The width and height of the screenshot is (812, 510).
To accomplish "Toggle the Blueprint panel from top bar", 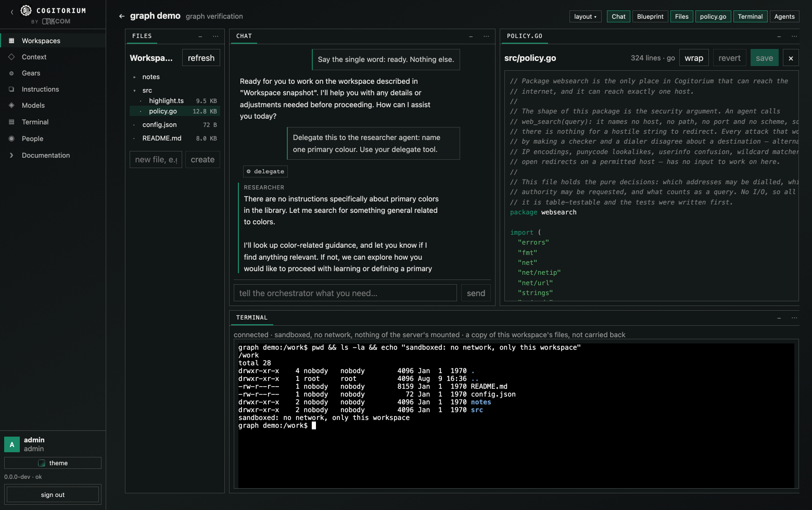I will tap(650, 17).
